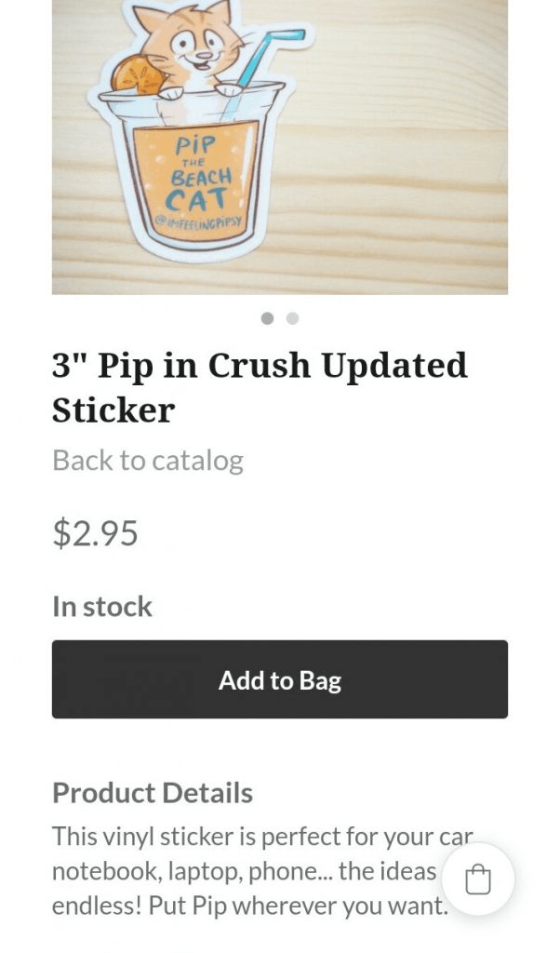The width and height of the screenshot is (560, 953).
Task: Click the product title "3" Pip in Crush Updated Sticker"
Action: 260,387
